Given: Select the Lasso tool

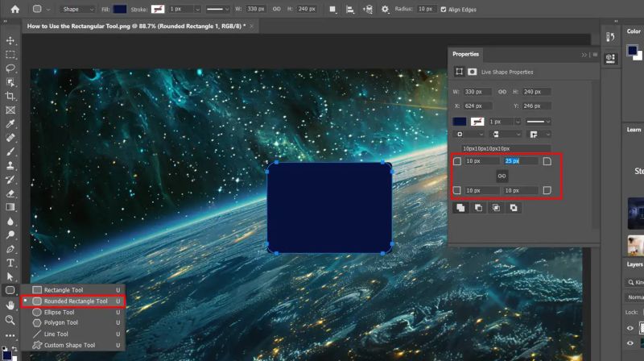Looking at the screenshot, I should [x=10, y=68].
